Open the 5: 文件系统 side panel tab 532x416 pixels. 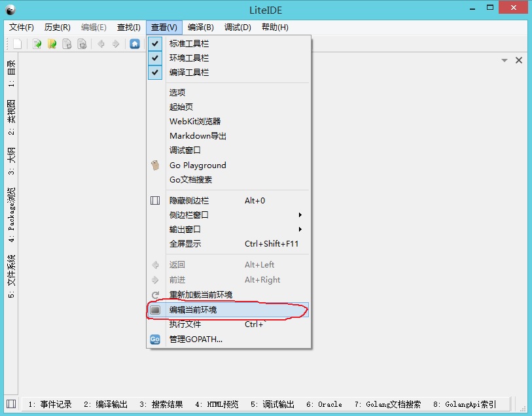tap(11, 276)
